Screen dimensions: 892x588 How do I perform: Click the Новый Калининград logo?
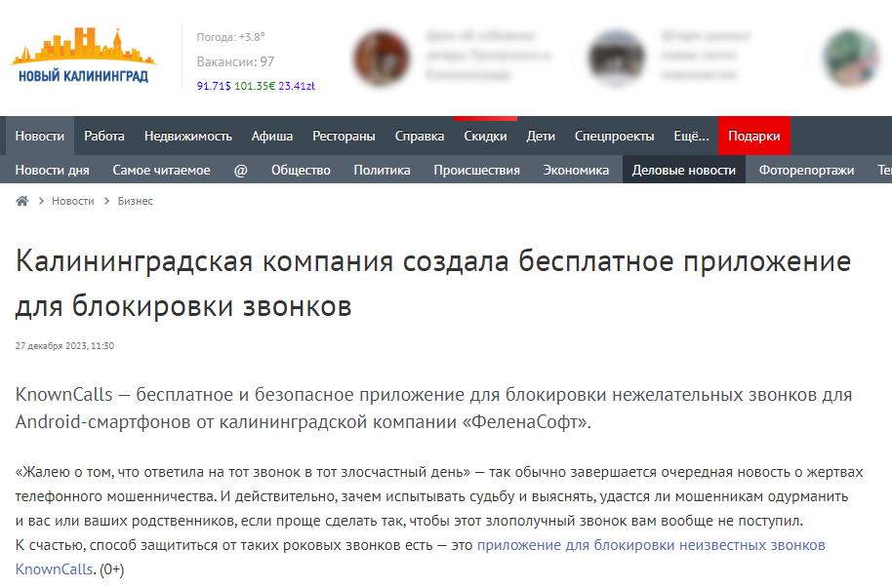[x=84, y=56]
